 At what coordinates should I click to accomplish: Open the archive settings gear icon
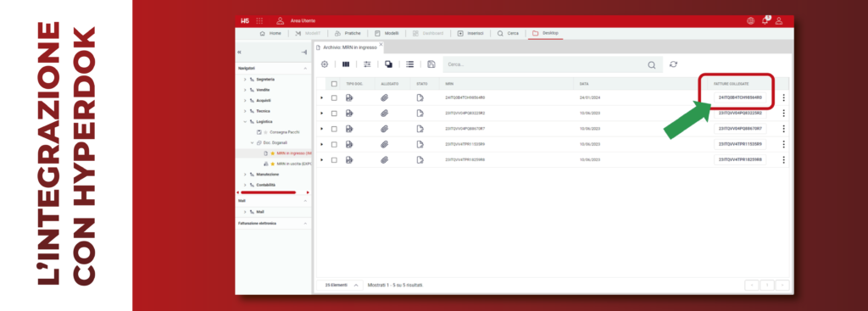pyautogui.click(x=325, y=64)
